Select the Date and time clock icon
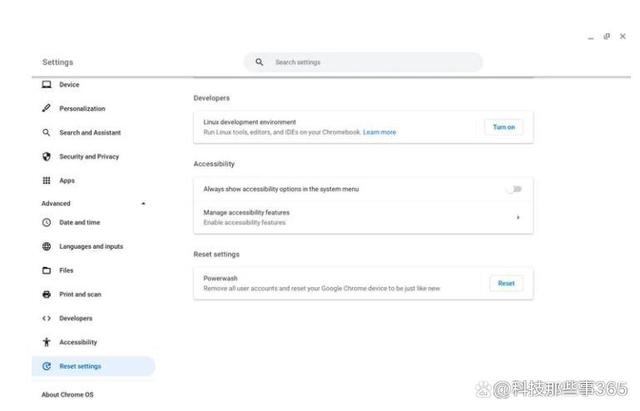This screenshot has height=411, width=640. [x=47, y=222]
